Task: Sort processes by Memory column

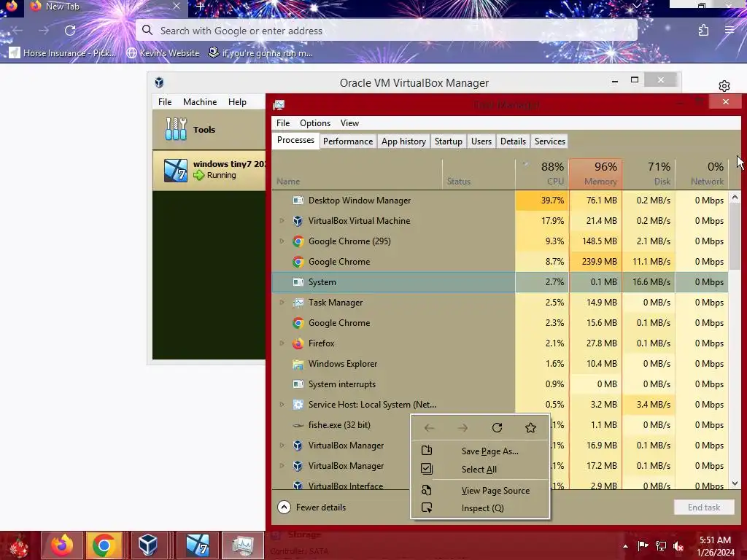Action: pyautogui.click(x=595, y=174)
